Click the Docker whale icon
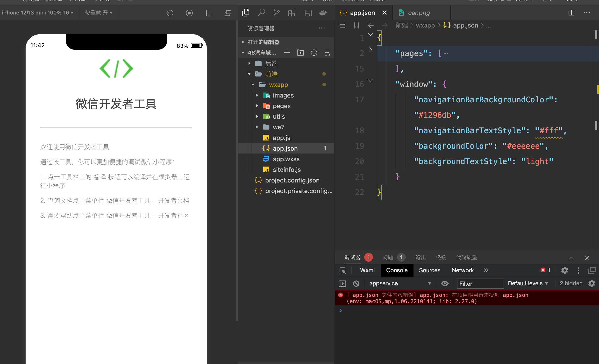This screenshot has height=364, width=599. coord(323,13)
